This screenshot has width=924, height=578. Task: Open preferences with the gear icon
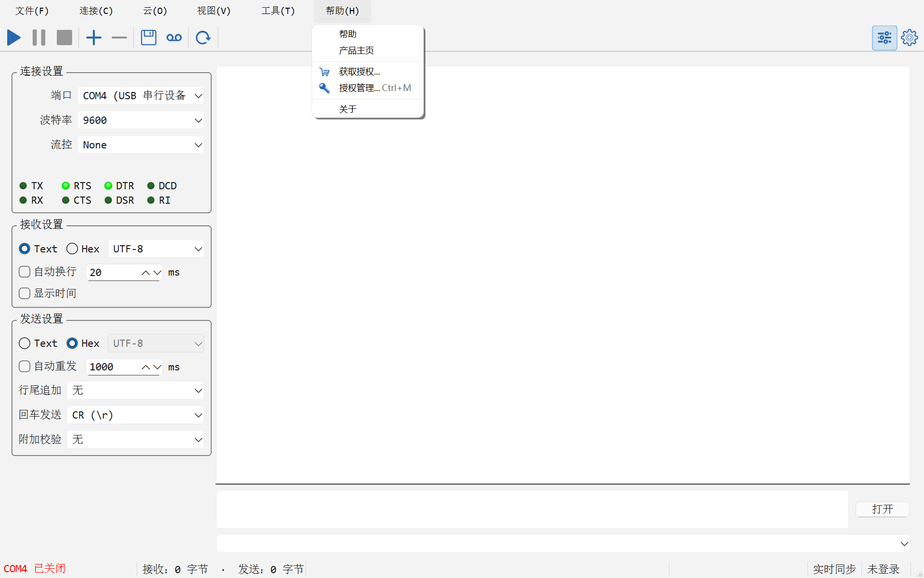pos(910,38)
